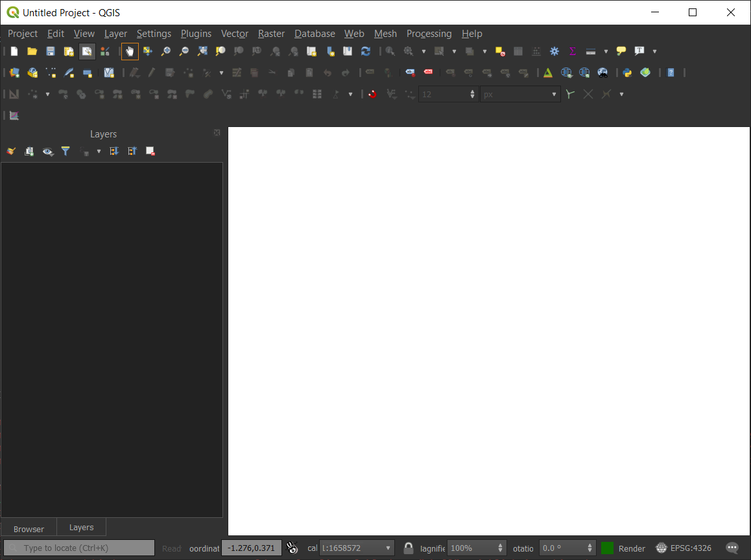Filter the layer legend
751x560 pixels.
(66, 151)
